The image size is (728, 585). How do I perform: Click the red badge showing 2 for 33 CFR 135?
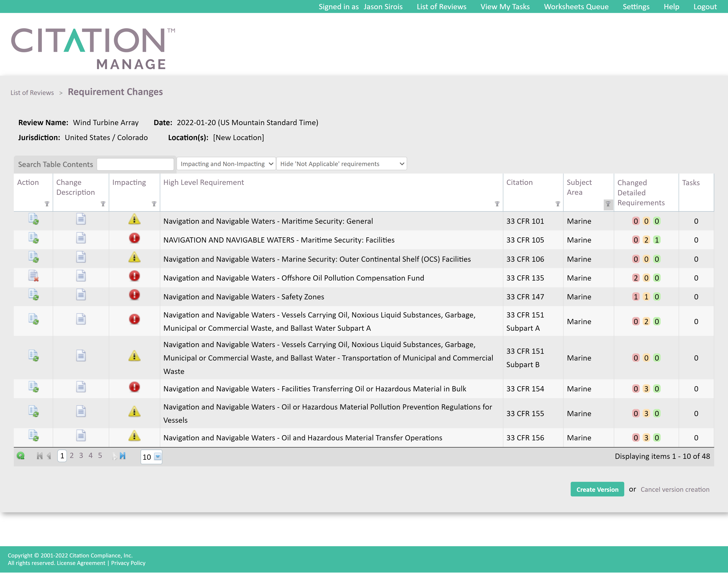pyautogui.click(x=636, y=278)
